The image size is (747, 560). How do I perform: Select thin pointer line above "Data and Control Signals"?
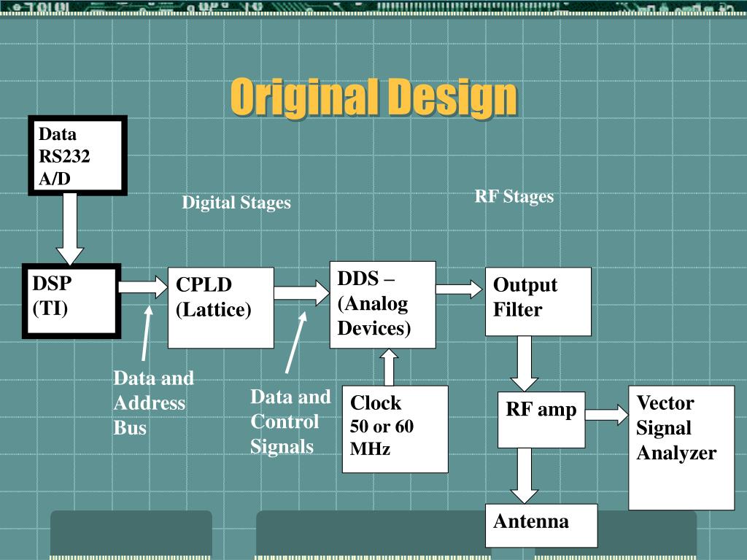296,342
